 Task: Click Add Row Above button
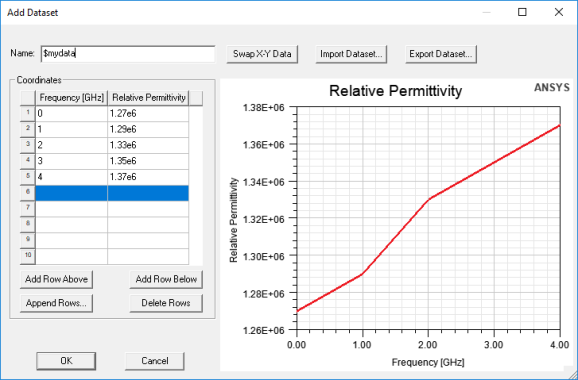click(x=56, y=279)
